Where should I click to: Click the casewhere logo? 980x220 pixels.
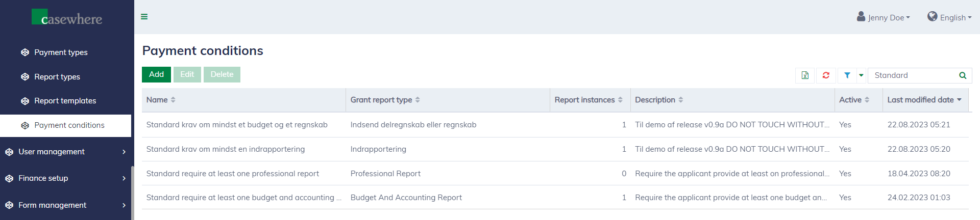(x=67, y=18)
